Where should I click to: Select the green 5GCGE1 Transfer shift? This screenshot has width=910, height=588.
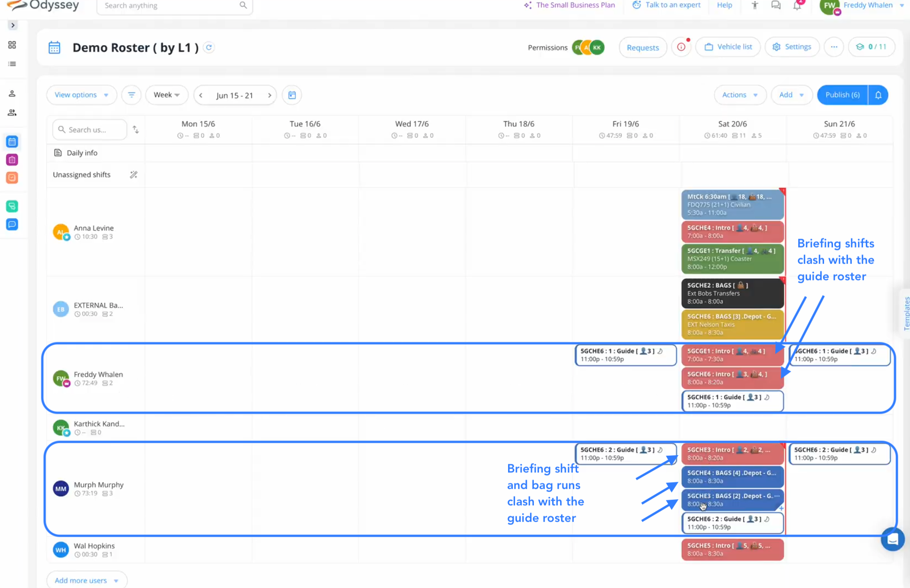(732, 258)
